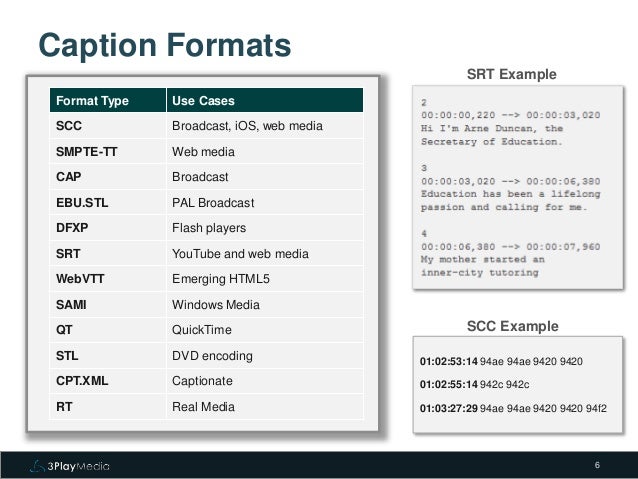Click SRT timestamp '00:00:00,220 --> 00:00:03,020'
638x479 pixels.
[x=511, y=115]
